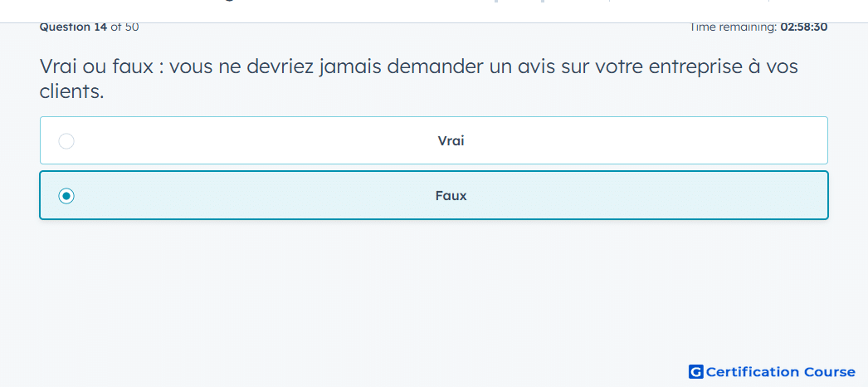The image size is (868, 387).
Task: Click the empty circle beside Vrai
Action: 66,141
